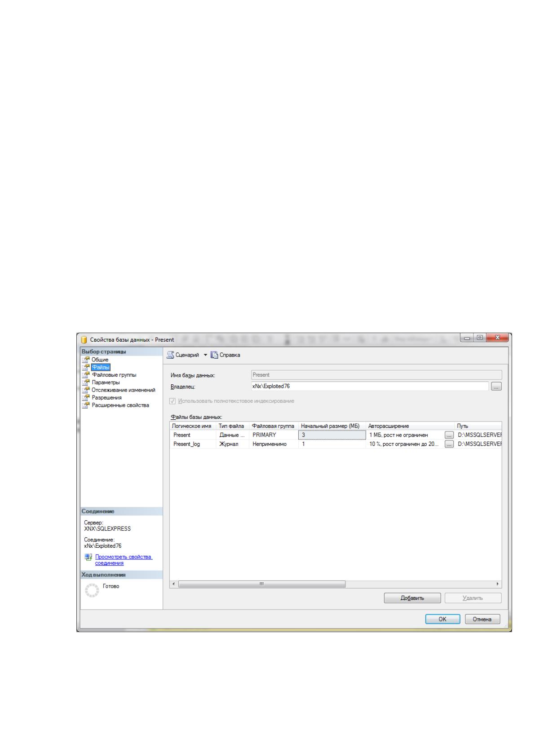The width and height of the screenshot is (535, 756).
Task: Open Отслеживание изменений page icon
Action: (x=86, y=390)
